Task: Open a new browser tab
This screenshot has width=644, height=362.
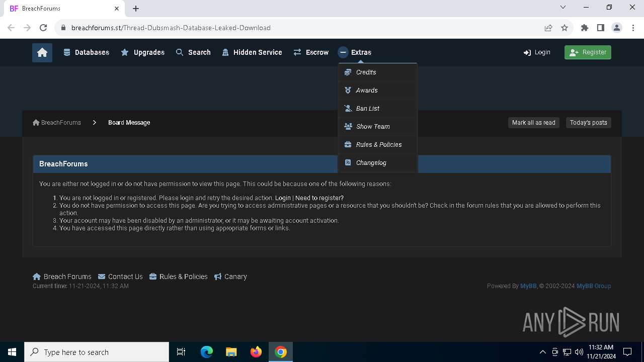Action: pyautogui.click(x=136, y=9)
